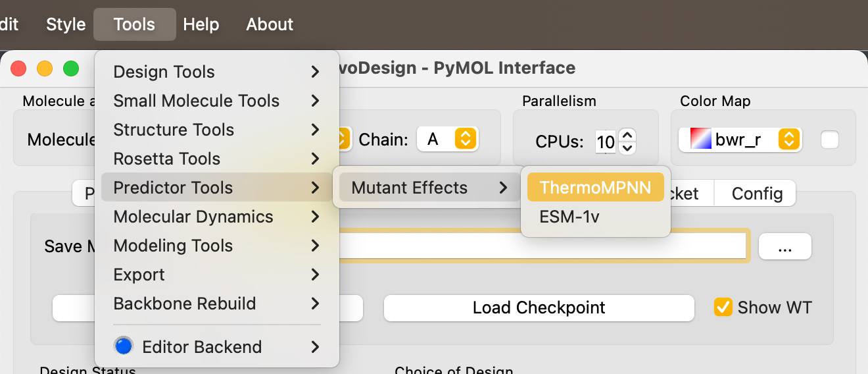Expand Small Molecule Tools submenu
This screenshot has width=868, height=374.
(x=217, y=101)
